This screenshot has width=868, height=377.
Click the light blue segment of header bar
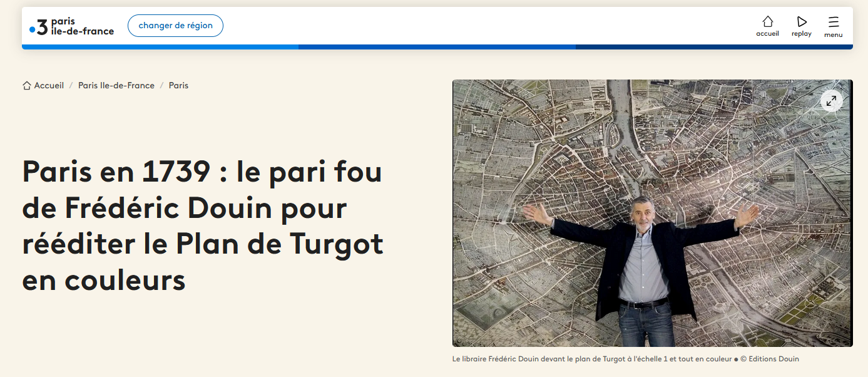(x=160, y=47)
